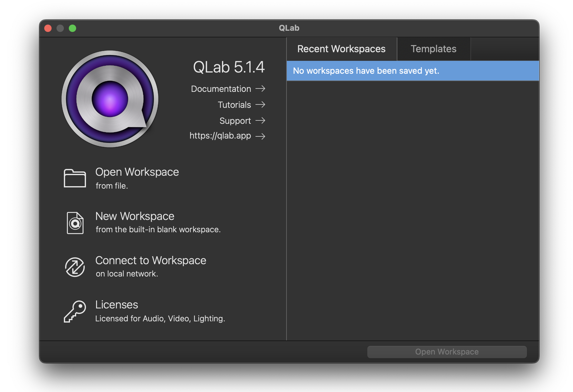Click 'on local network.' subtitle text
Image resolution: width=573 pixels, height=392 pixels.
pyautogui.click(x=127, y=274)
